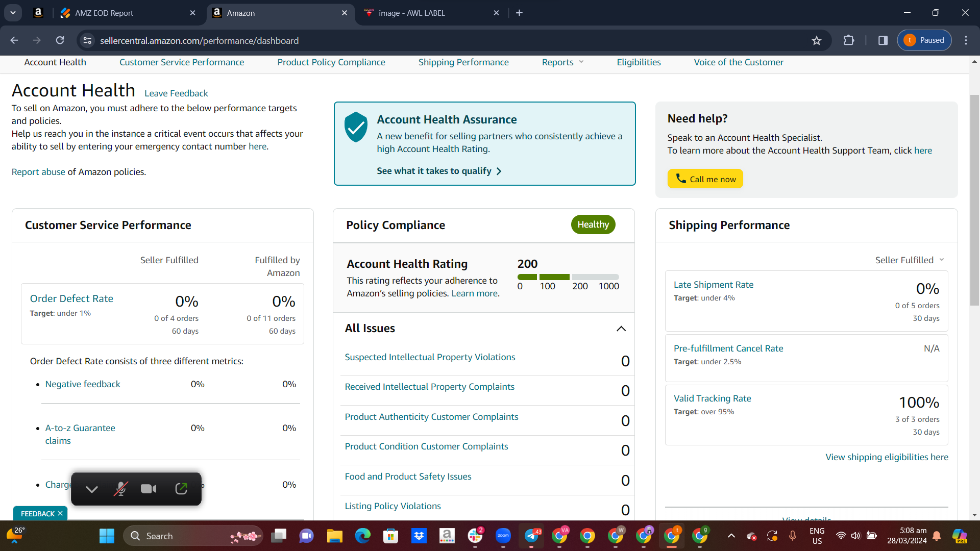This screenshot has height=551, width=980.
Task: Close the image - AWL LABEL tab
Action: point(496,13)
